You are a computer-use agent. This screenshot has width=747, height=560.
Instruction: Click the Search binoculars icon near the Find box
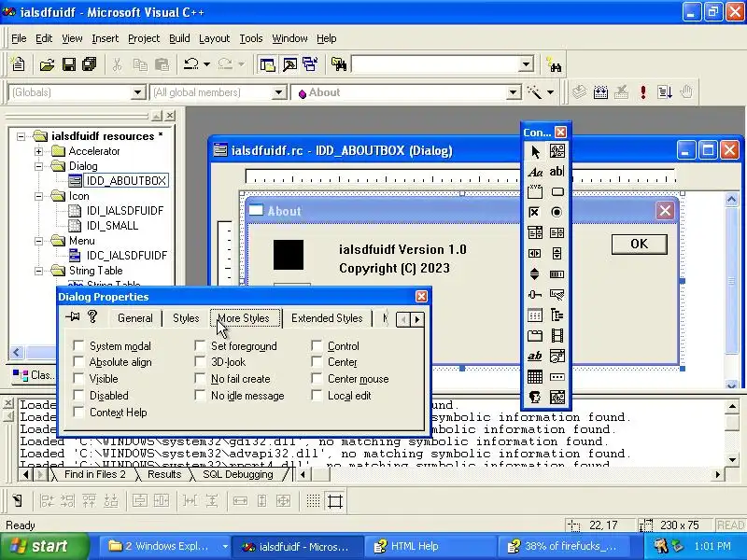pyautogui.click(x=554, y=64)
